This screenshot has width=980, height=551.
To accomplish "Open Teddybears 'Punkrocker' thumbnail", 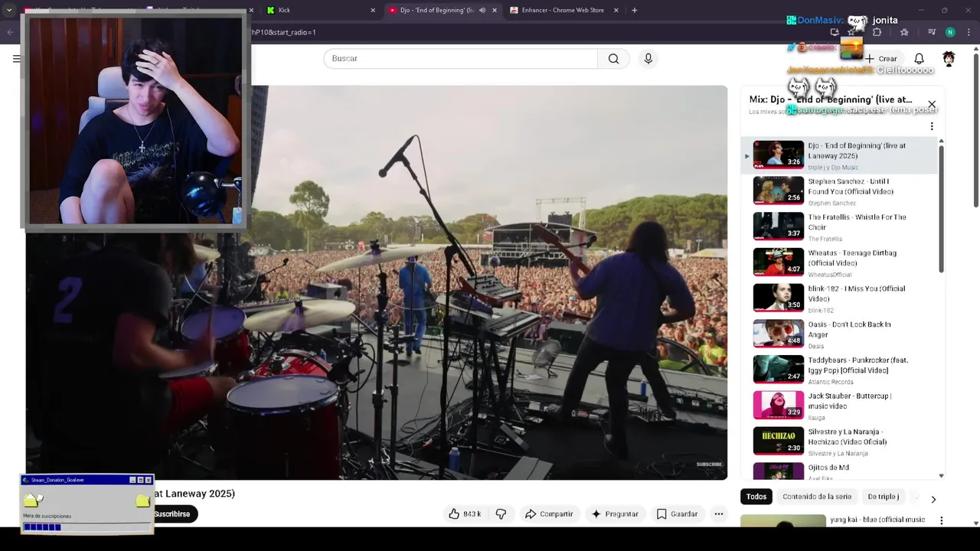I will 778,369.
